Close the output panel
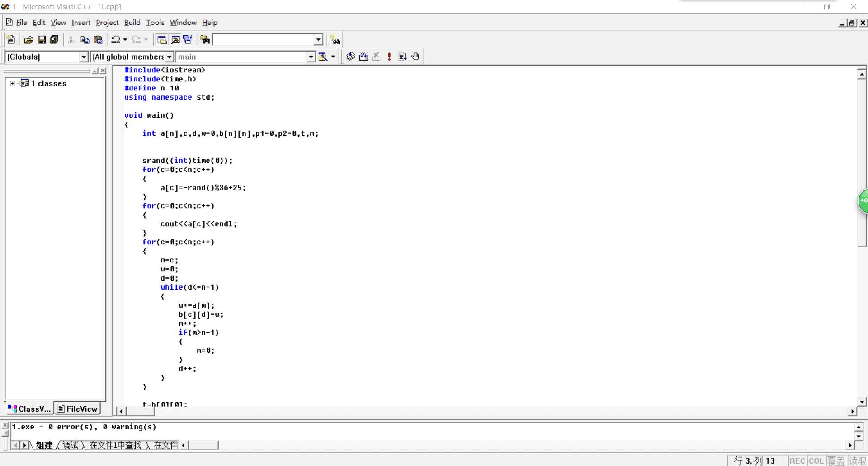The height and width of the screenshot is (466, 868). click(5, 426)
